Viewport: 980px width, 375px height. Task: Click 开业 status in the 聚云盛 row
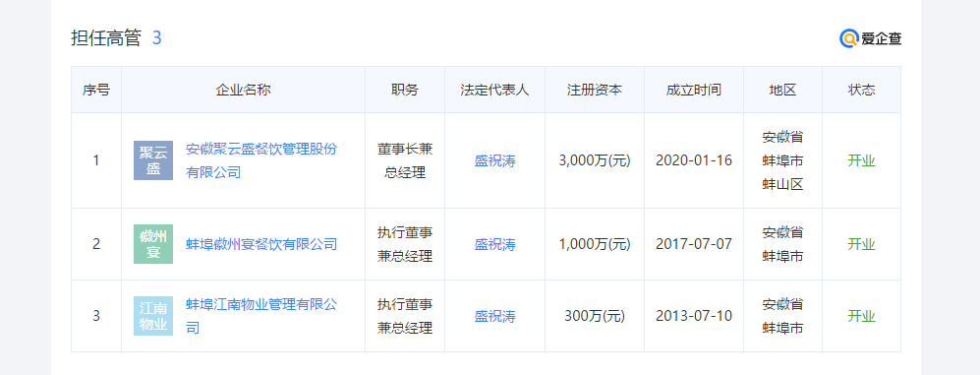click(861, 160)
